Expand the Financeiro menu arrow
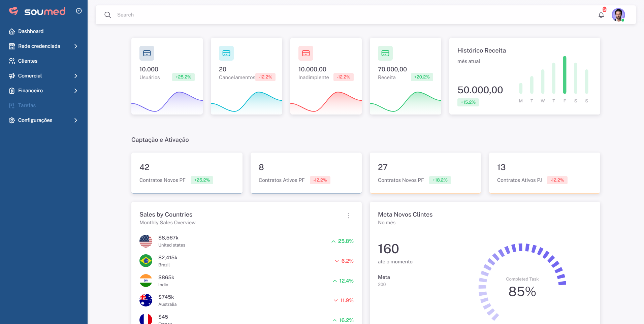This screenshot has width=644, height=324. click(x=76, y=91)
